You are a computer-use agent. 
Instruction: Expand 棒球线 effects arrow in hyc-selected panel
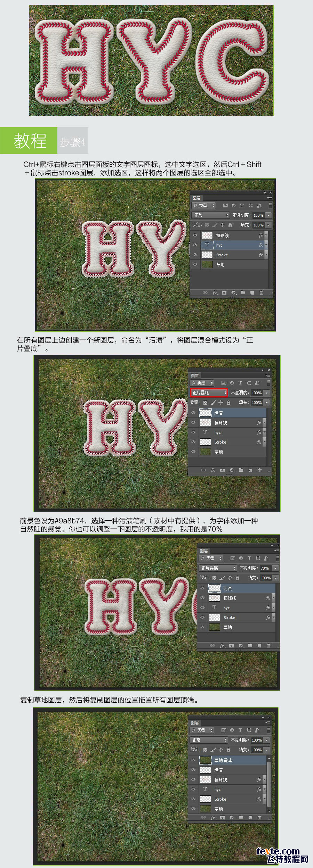266,235
